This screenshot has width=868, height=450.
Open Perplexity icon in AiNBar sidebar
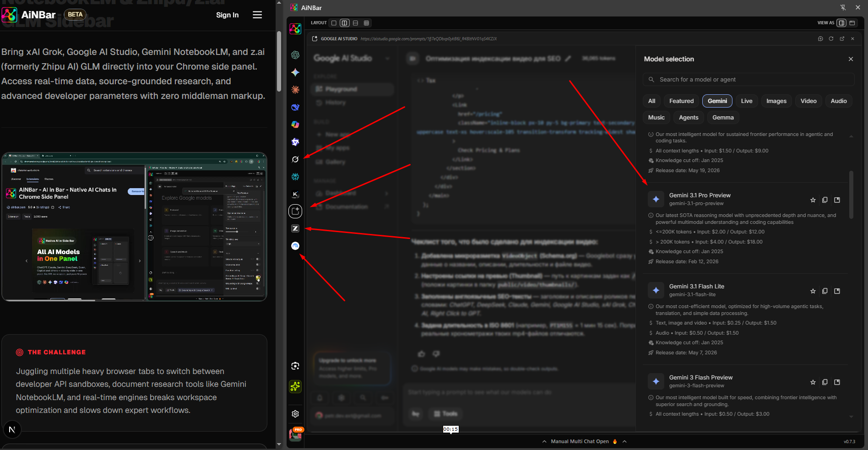click(295, 177)
